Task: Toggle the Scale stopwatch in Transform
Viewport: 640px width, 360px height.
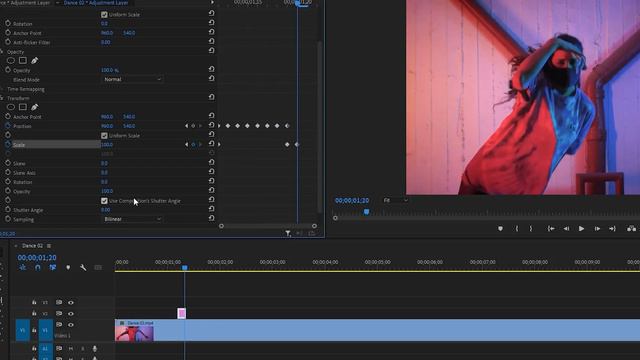Action: [x=8, y=144]
